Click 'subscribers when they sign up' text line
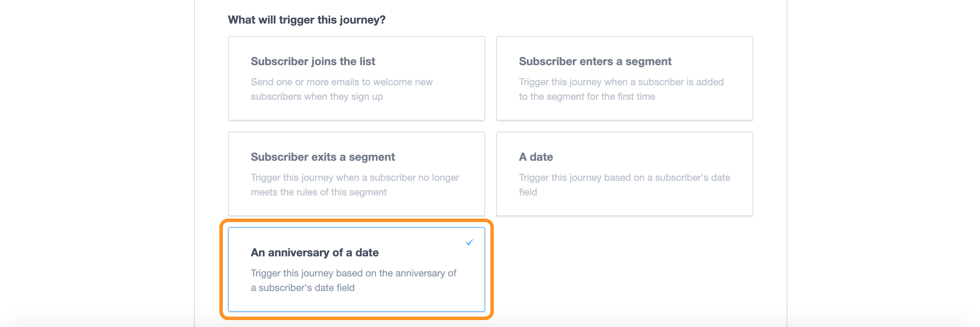Viewport: 980px width, 327px height. [316, 97]
